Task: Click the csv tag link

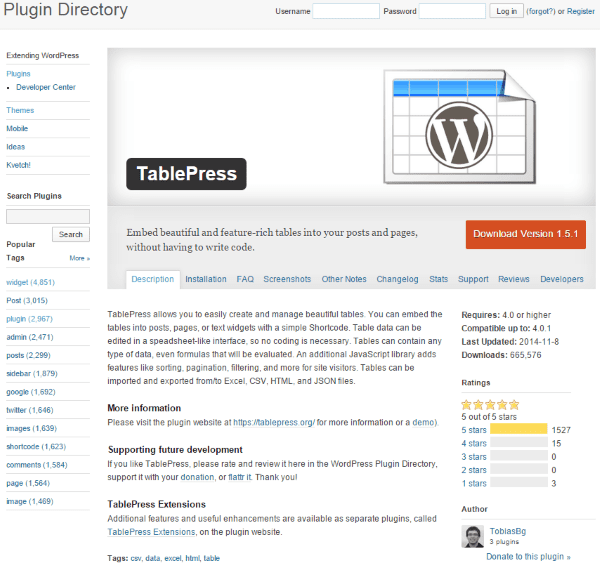Action: tap(136, 558)
